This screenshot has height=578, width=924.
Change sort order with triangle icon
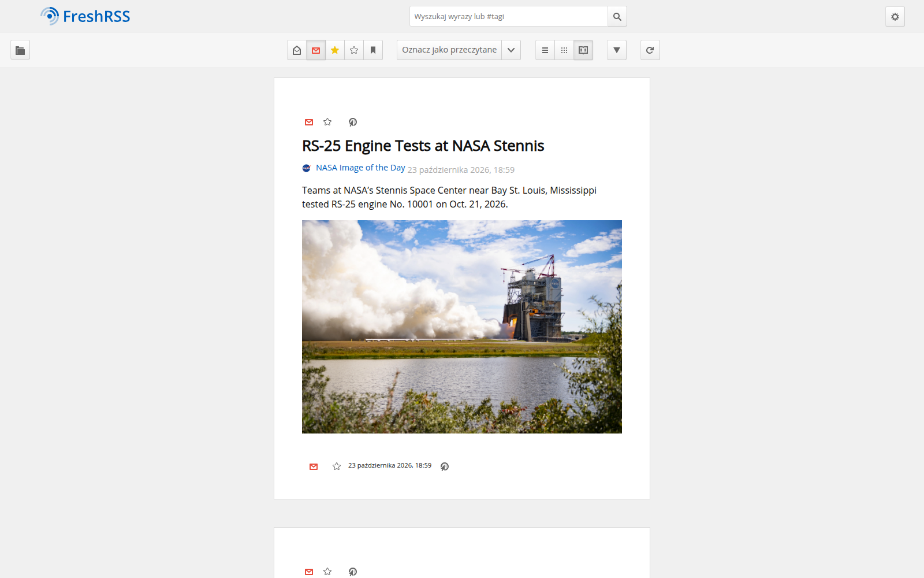pyautogui.click(x=617, y=50)
